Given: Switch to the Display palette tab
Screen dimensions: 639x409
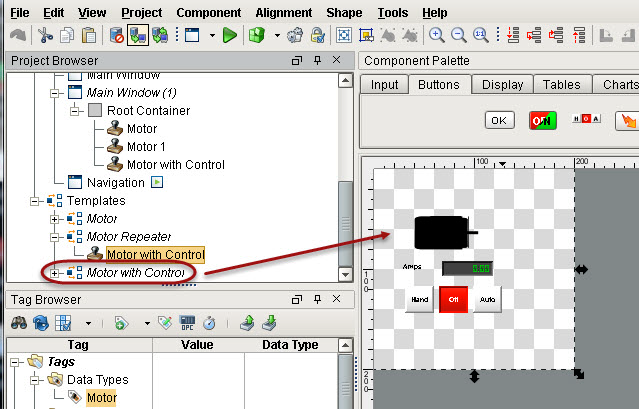Looking at the screenshot, I should [502, 85].
